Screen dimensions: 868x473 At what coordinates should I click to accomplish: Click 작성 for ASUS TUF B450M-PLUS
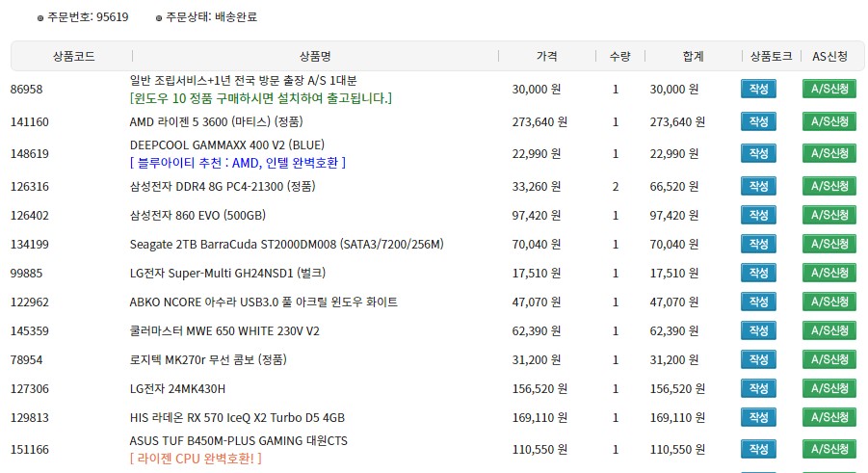click(758, 449)
